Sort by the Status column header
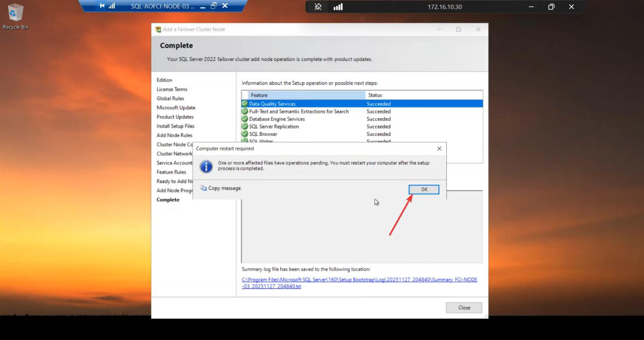644x340 pixels. tap(424, 95)
